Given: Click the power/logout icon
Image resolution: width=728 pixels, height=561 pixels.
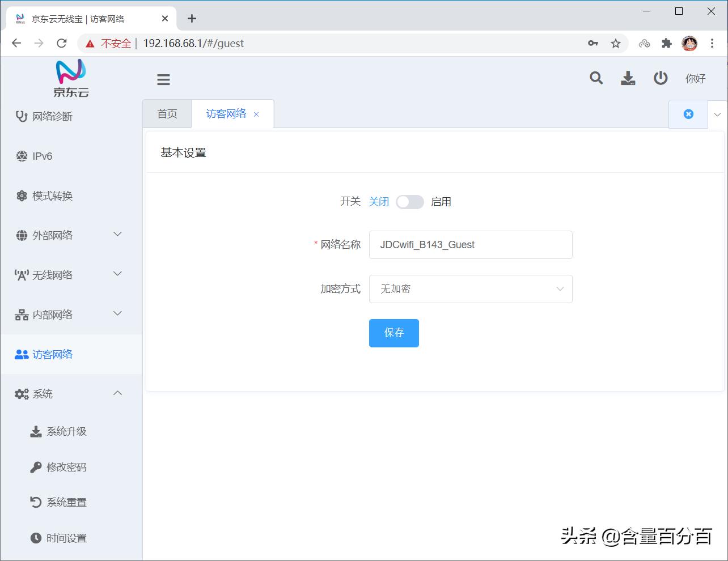Looking at the screenshot, I should [660, 79].
